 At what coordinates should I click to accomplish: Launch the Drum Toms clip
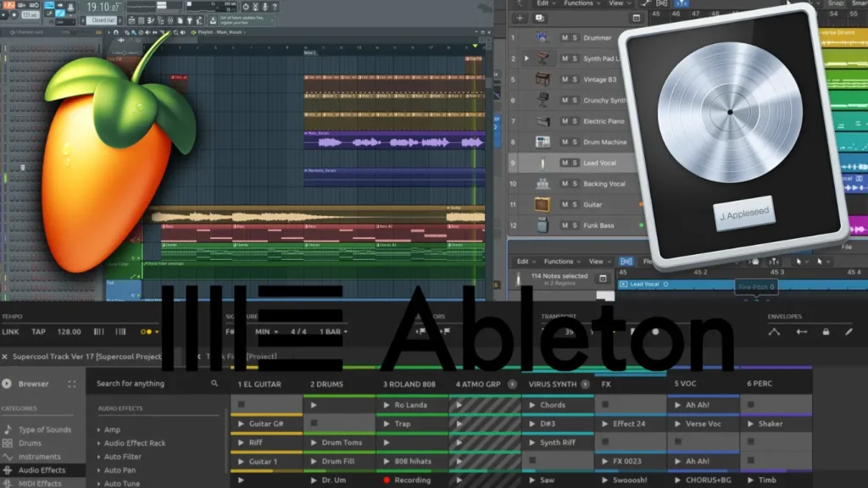(x=314, y=442)
